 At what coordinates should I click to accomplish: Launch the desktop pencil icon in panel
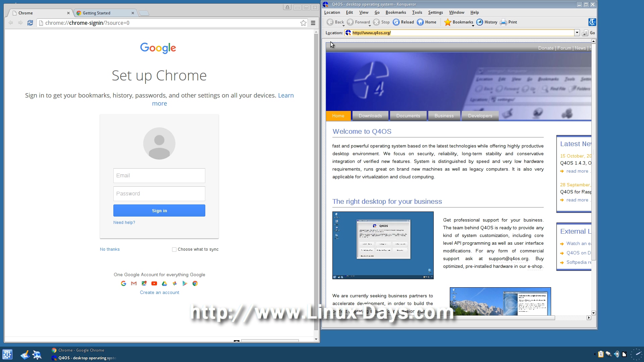pyautogui.click(x=25, y=355)
